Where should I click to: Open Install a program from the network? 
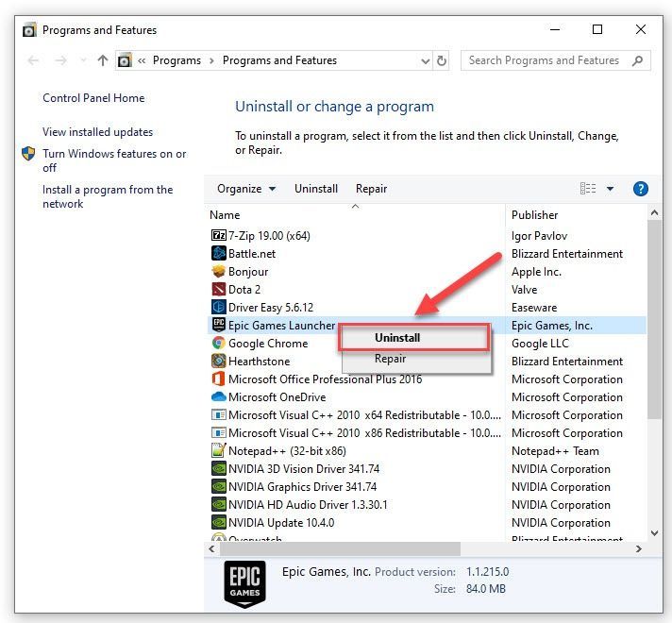tap(108, 196)
